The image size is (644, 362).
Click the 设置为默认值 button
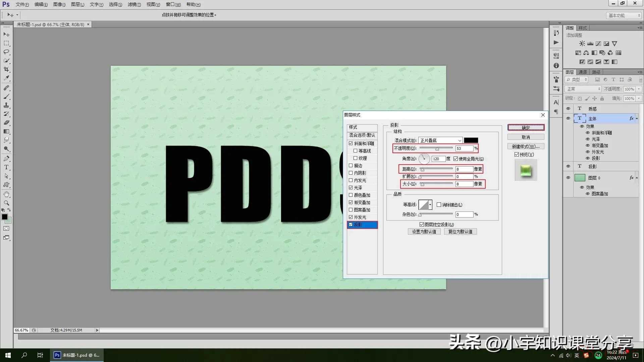click(424, 232)
